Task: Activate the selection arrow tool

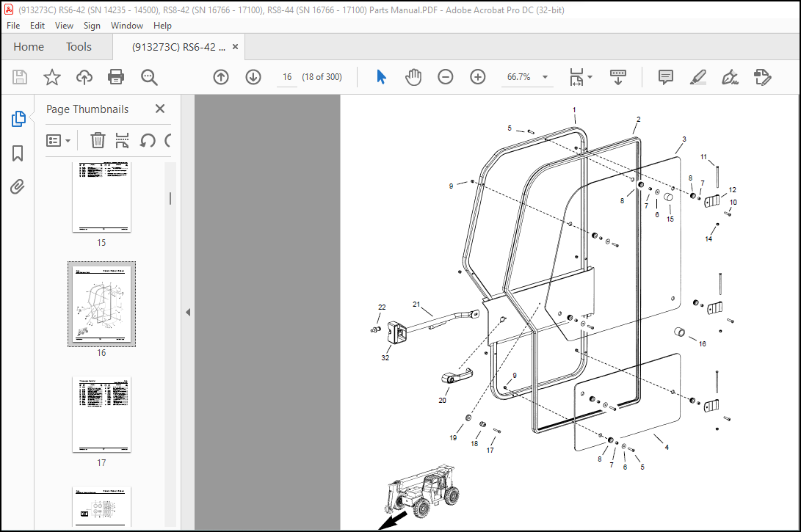Action: tap(382, 77)
